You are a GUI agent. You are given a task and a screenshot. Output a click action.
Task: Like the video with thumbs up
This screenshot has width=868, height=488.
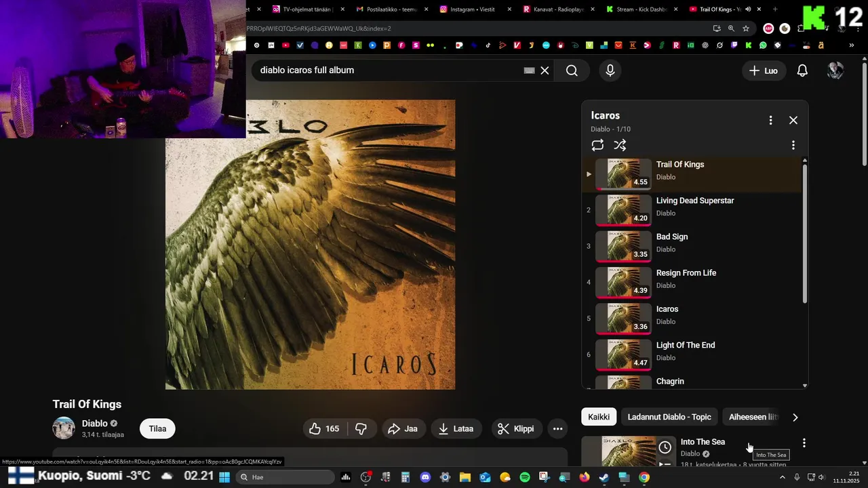click(x=324, y=428)
